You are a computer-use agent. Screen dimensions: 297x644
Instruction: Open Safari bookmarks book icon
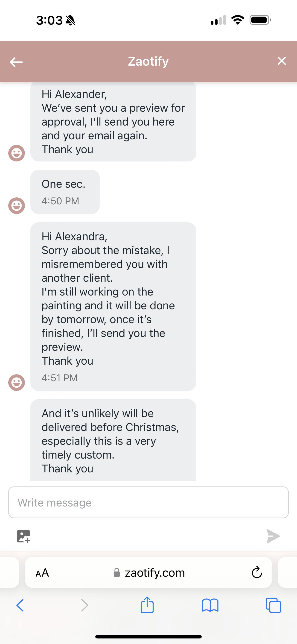pos(210,605)
